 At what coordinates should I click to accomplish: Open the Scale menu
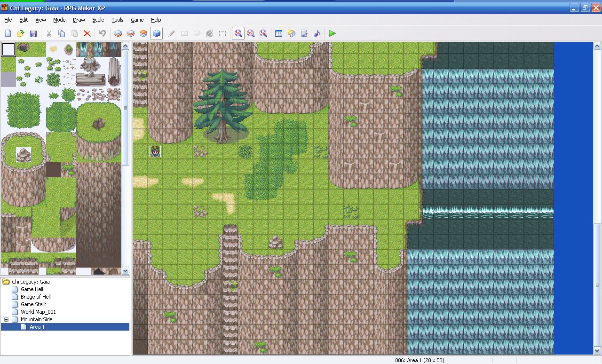pos(98,20)
